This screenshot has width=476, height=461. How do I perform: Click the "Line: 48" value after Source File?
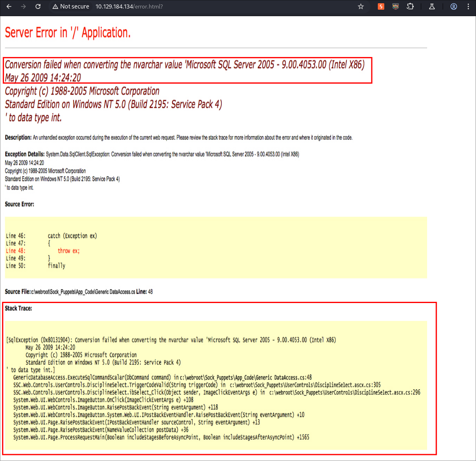[x=145, y=292]
